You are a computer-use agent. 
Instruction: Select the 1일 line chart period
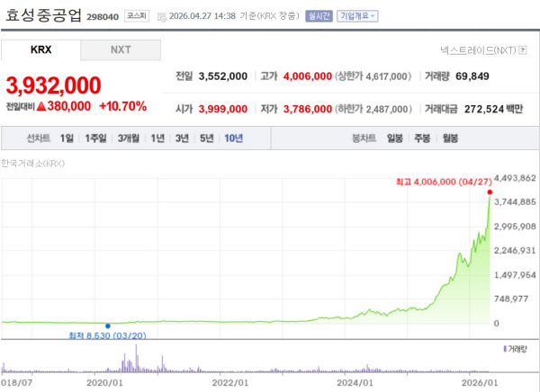(x=67, y=138)
